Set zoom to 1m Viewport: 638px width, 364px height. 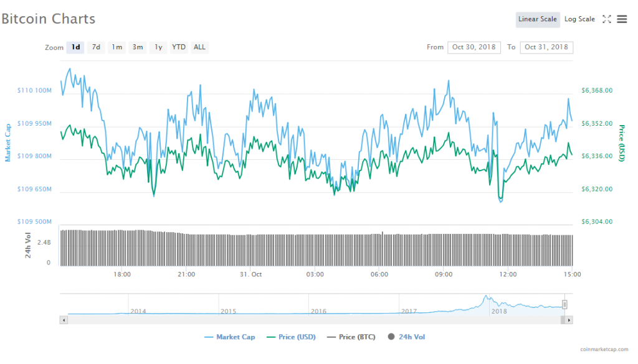(x=117, y=47)
